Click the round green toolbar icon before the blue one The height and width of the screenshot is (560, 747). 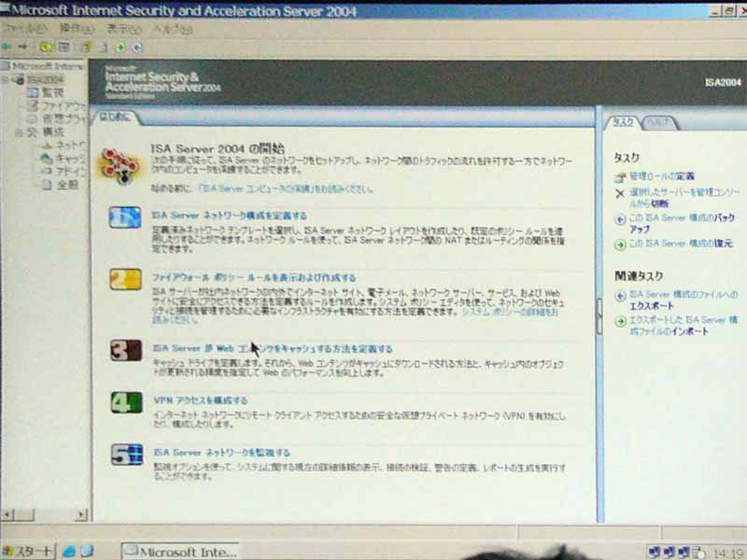coord(120,48)
